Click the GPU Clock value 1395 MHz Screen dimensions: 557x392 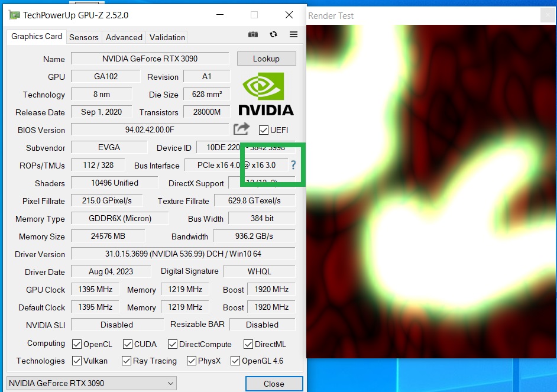95,289
